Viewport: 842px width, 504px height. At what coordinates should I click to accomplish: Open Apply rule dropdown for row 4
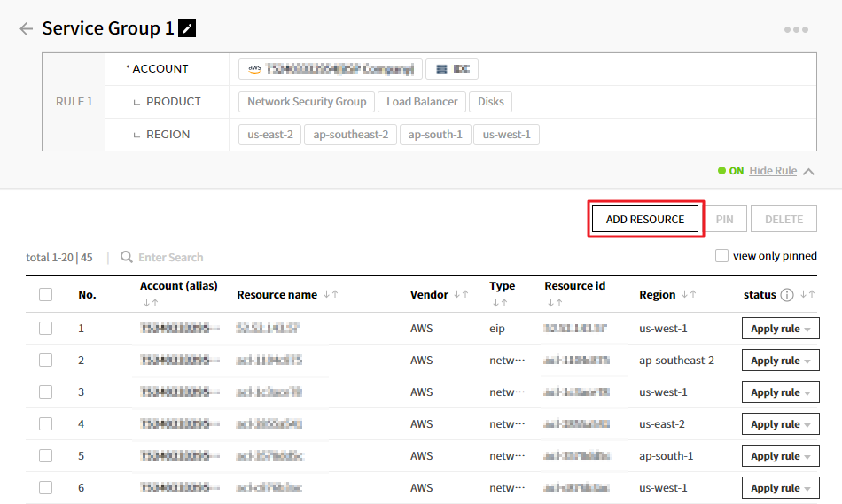click(780, 424)
